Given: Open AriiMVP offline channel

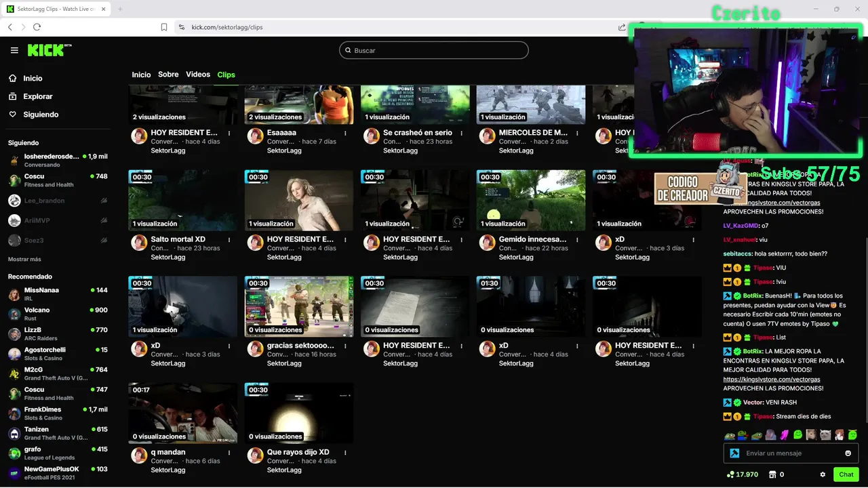Looking at the screenshot, I should coord(58,220).
